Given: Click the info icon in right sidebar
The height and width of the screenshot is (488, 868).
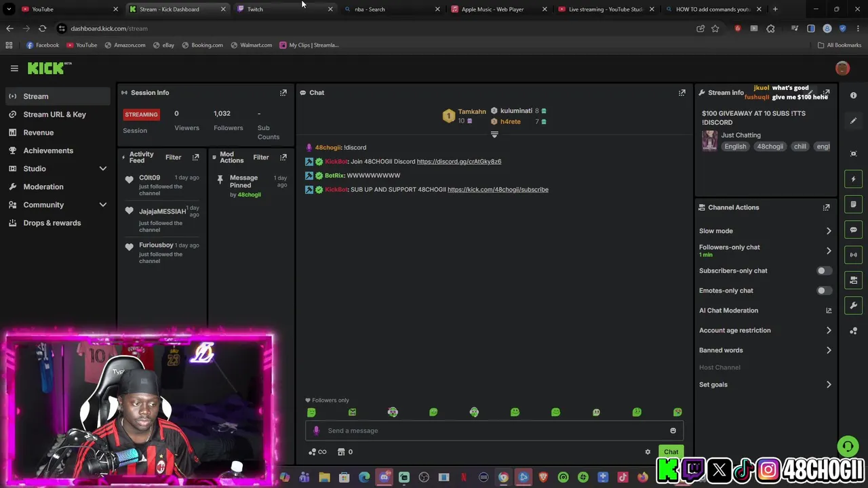Looking at the screenshot, I should tap(854, 96).
